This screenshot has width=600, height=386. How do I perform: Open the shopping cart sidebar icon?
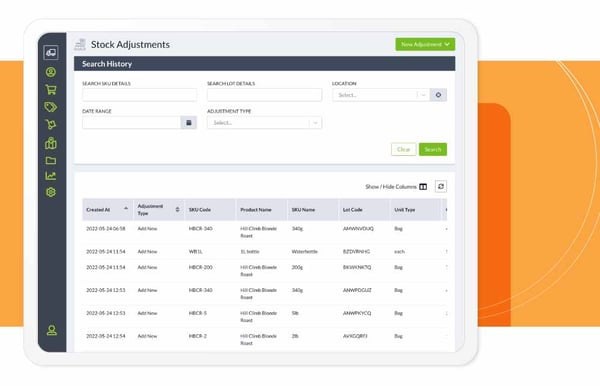(x=51, y=90)
